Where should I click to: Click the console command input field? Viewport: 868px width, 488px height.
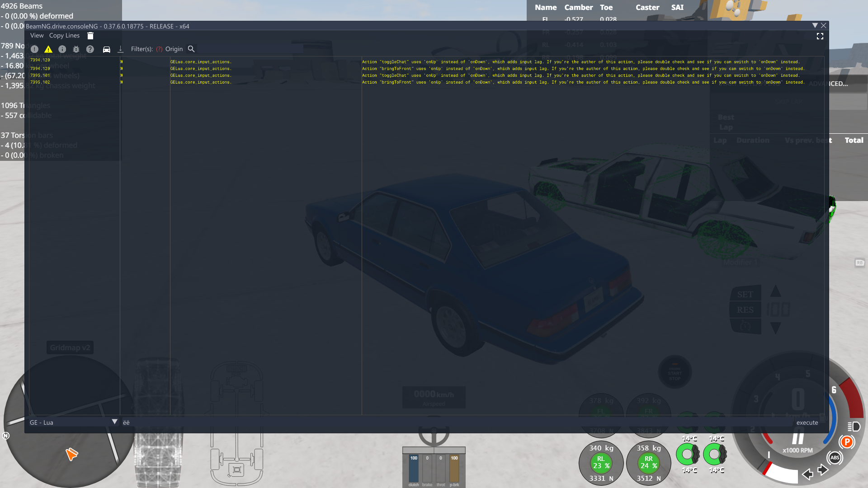pos(452,422)
